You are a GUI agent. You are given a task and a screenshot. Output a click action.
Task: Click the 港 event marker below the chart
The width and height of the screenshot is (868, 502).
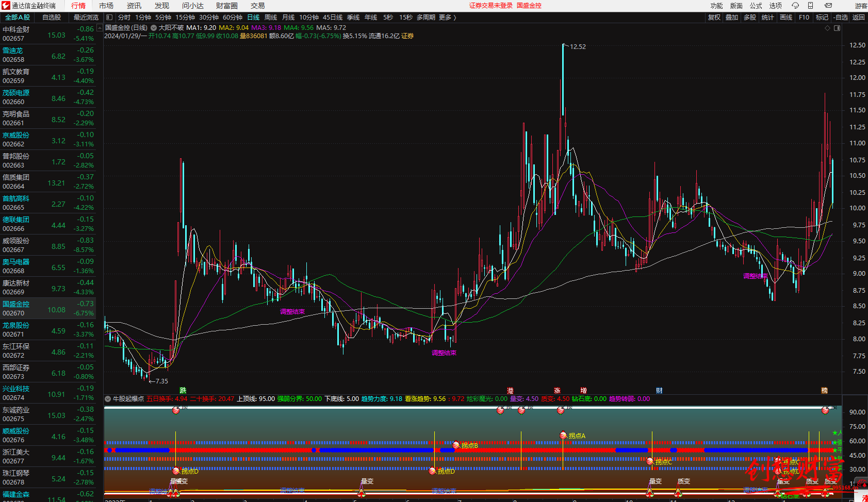click(x=510, y=391)
